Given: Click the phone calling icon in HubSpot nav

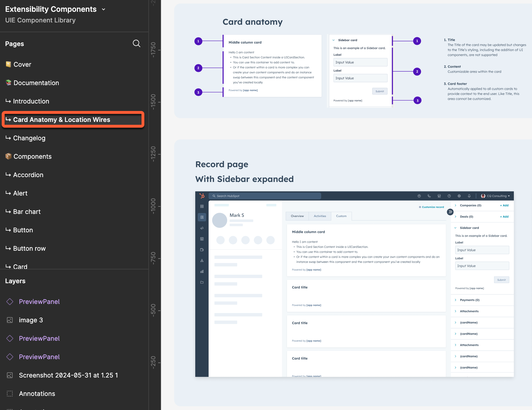Looking at the screenshot, I should pos(429,196).
